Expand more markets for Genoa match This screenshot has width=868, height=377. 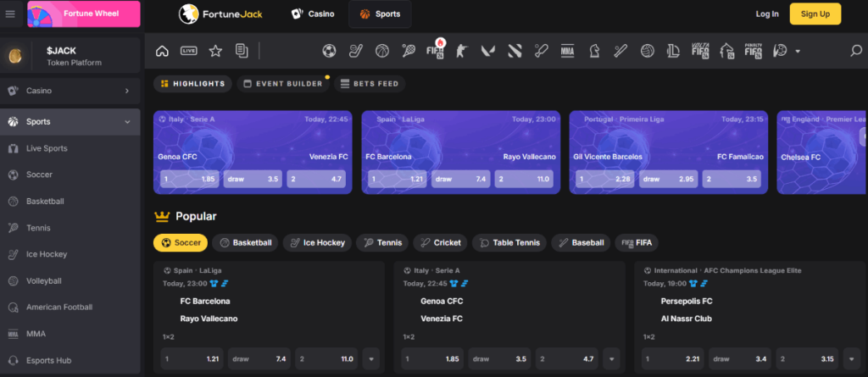(611, 358)
